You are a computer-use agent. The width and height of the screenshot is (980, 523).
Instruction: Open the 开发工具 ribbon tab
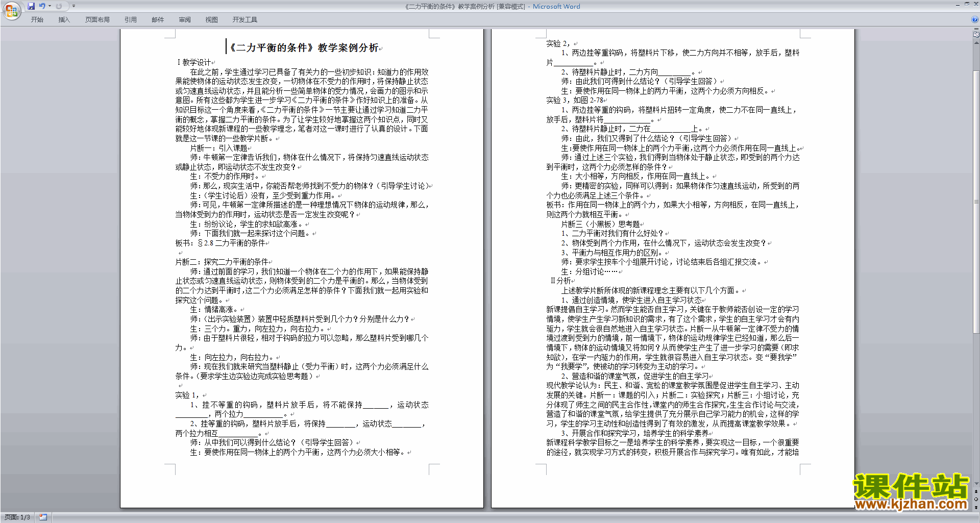(x=245, y=20)
